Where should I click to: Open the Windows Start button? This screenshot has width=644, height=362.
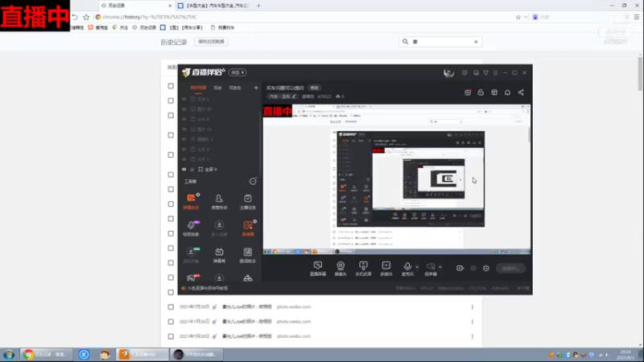(9, 355)
